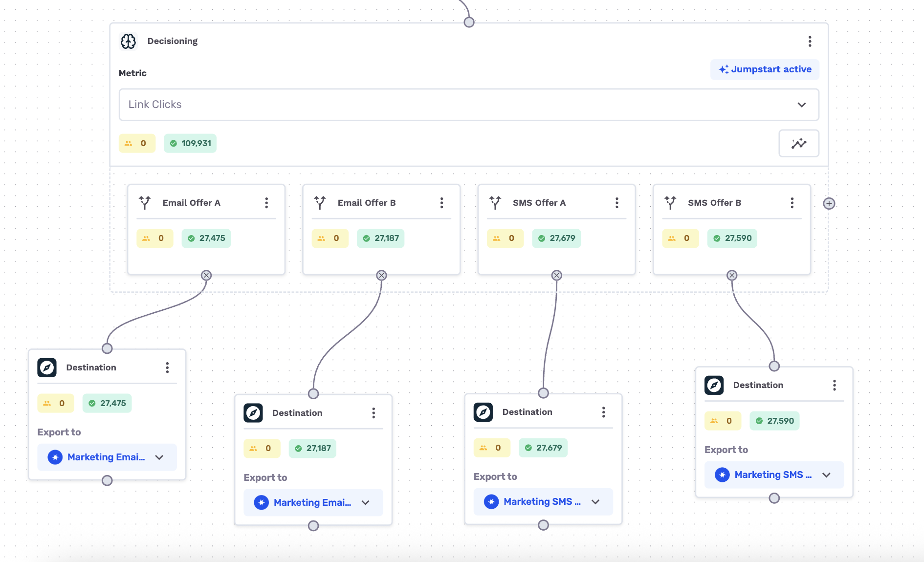
Task: Click the Email Offer B branch title
Action: point(367,203)
